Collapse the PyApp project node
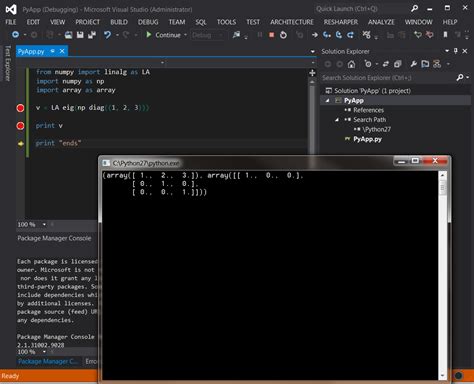Viewport: 474px width, 384px height. click(327, 100)
